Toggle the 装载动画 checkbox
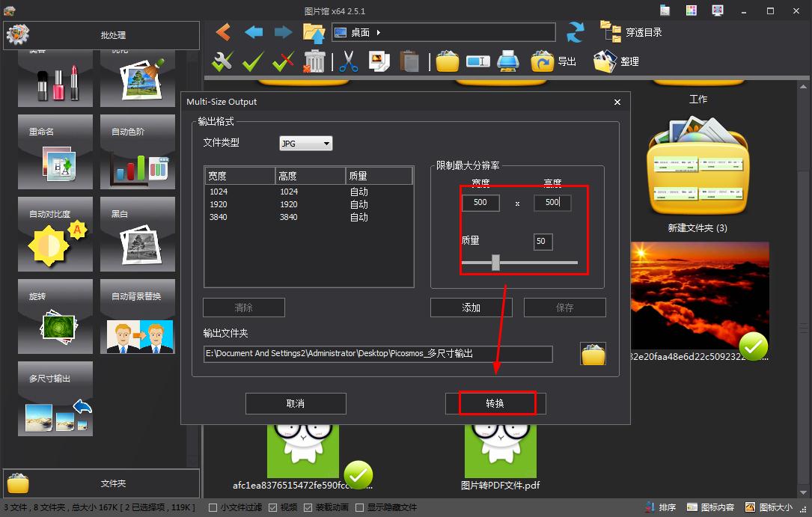The width and height of the screenshot is (812, 517). coord(308,508)
